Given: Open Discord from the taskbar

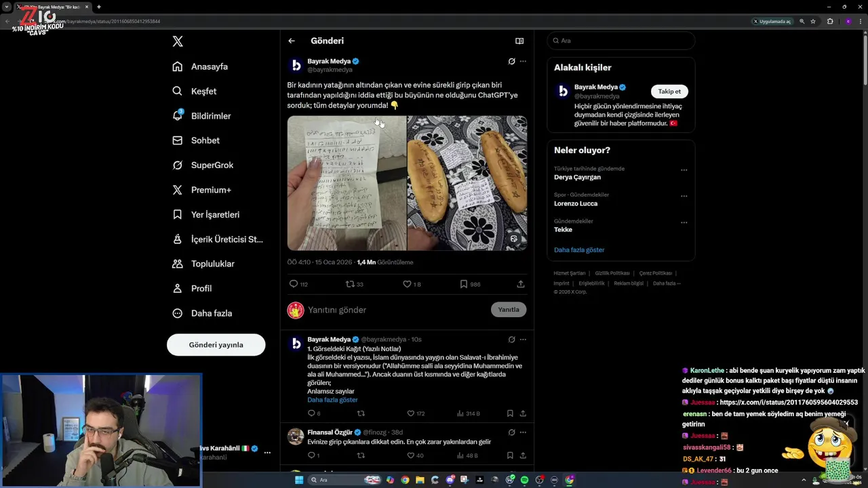Looking at the screenshot, I should pyautogui.click(x=450, y=480).
